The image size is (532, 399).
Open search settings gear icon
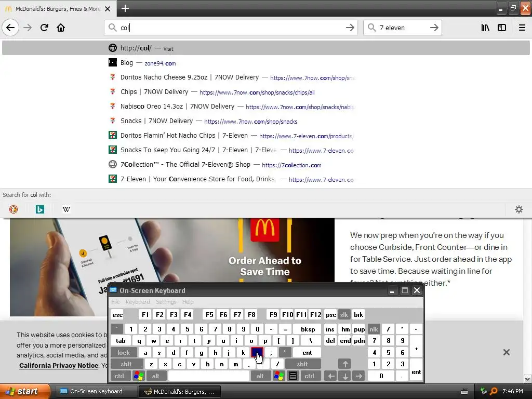pos(519,209)
